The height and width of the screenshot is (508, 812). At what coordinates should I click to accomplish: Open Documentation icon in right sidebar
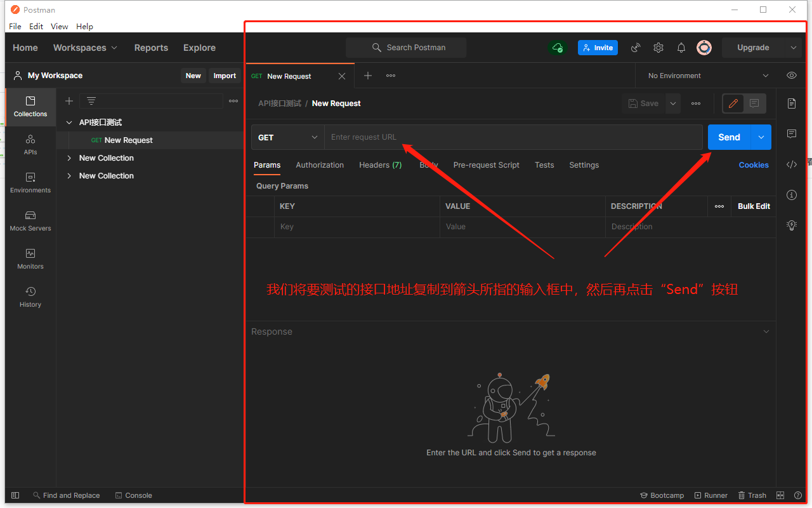coord(792,104)
